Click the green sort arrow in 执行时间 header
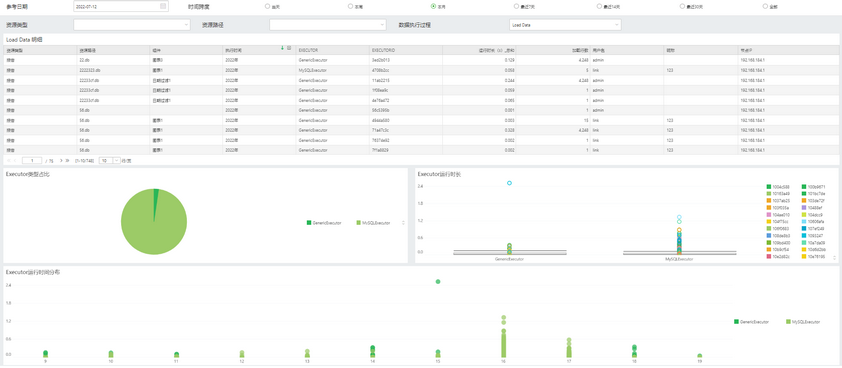 (282, 48)
